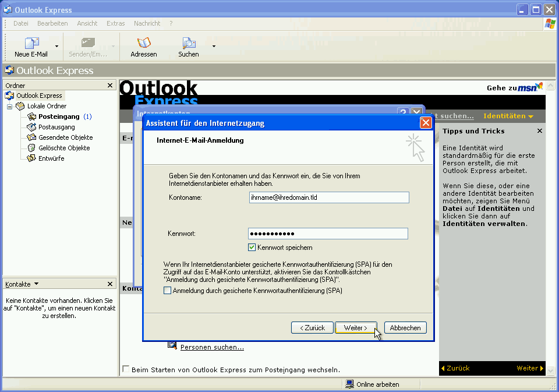Image resolution: width=559 pixels, height=392 pixels.
Task: Open the Extras menu
Action: pos(115,23)
